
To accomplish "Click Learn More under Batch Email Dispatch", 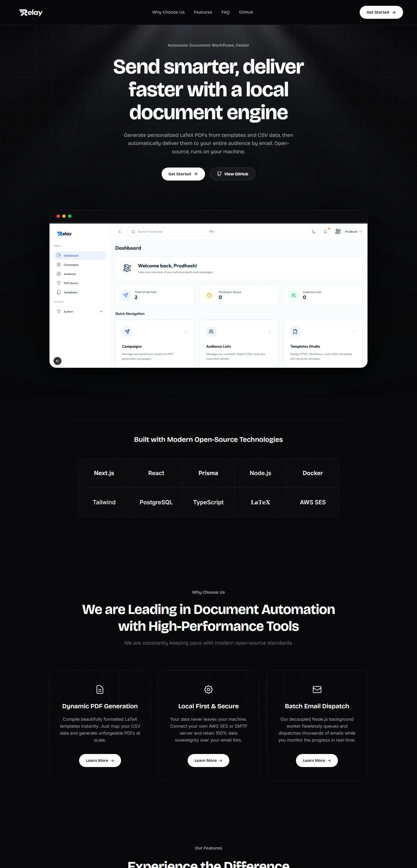I will 317,760.
